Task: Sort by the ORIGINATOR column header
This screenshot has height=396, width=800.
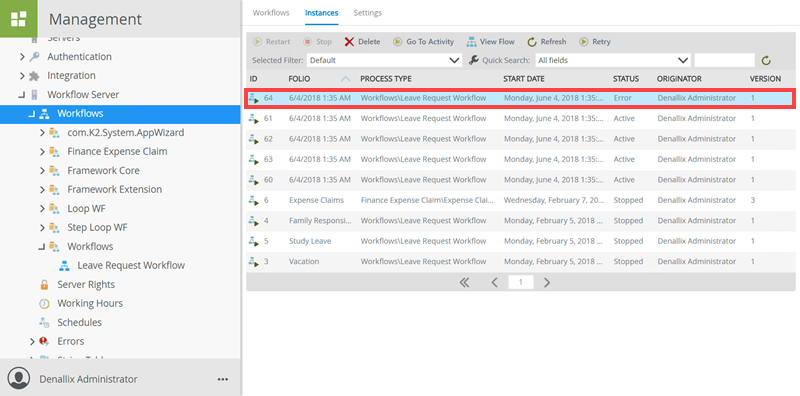Action: click(679, 79)
